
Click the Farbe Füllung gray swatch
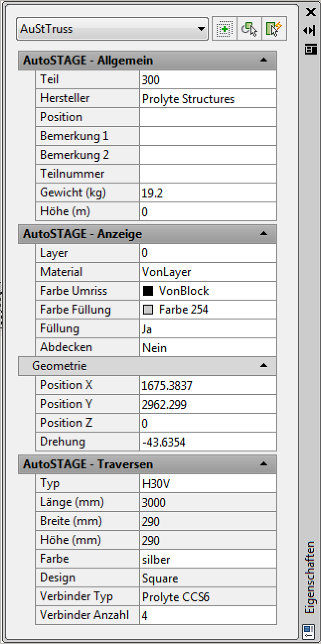(148, 310)
